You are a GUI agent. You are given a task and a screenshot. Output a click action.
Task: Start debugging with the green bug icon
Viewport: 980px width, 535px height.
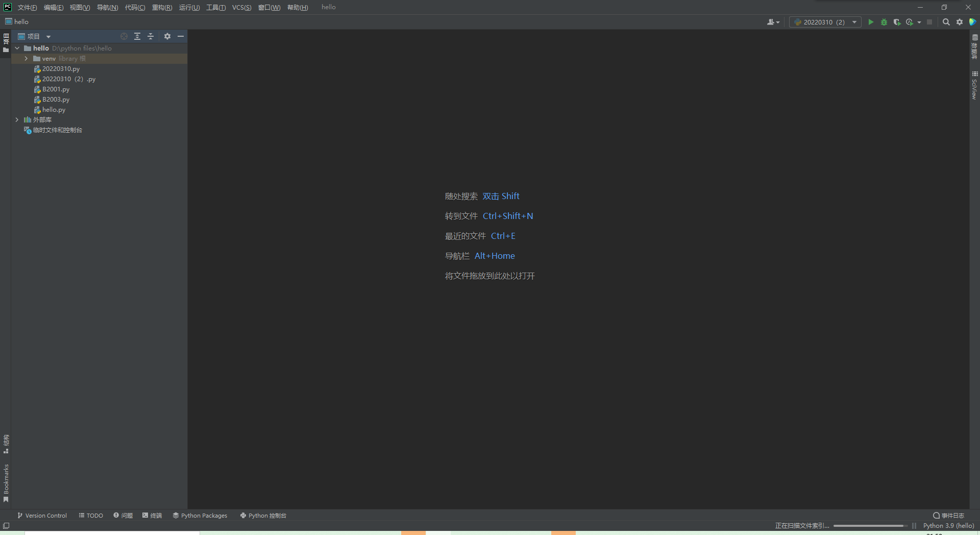tap(884, 22)
